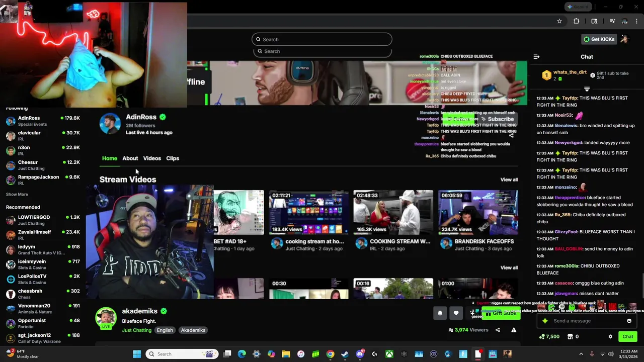Open Xbox app from the taskbar
This screenshot has width=644, height=362.
tap(389, 354)
